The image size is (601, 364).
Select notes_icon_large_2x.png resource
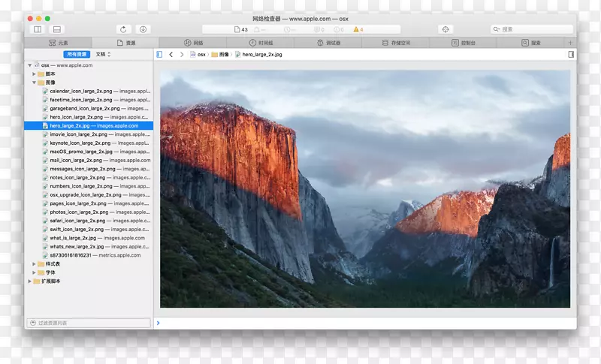tap(89, 178)
